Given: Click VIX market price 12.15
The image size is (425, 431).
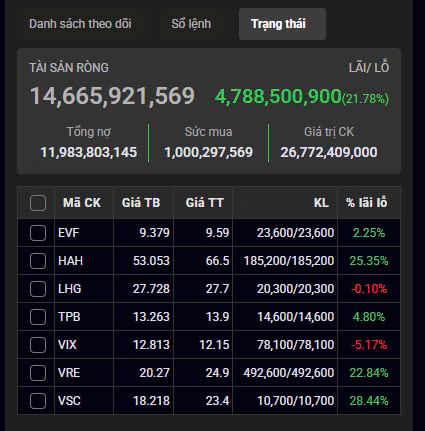Looking at the screenshot, I should click(x=214, y=345).
